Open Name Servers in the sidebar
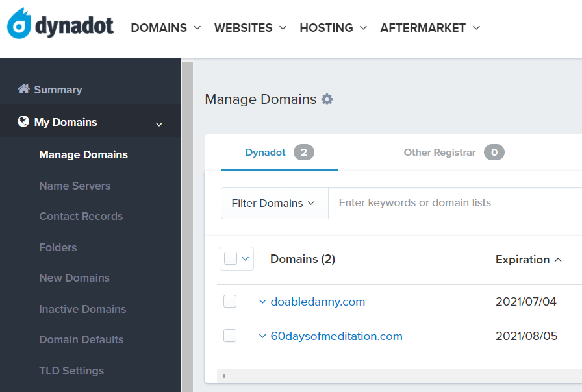 pos(75,186)
